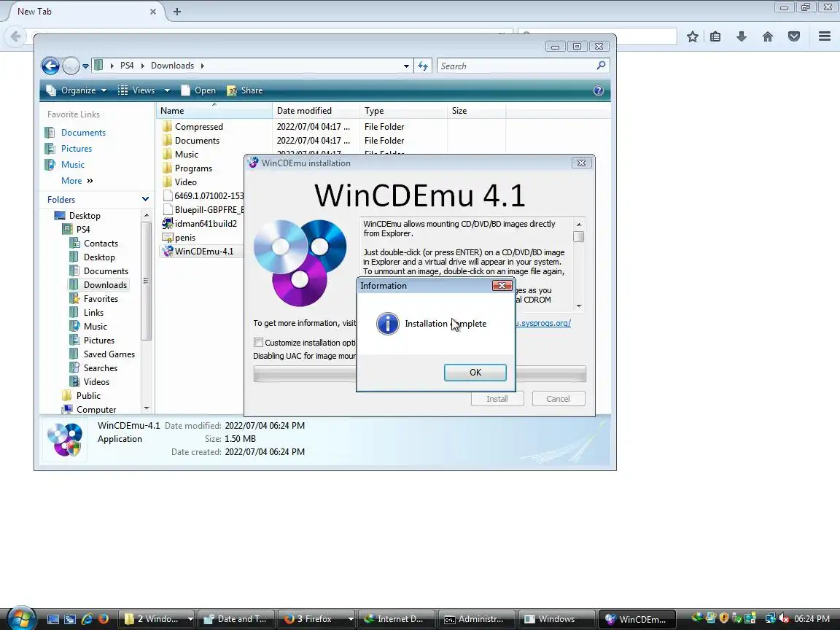Screen dimensions: 840x630
Task: Click the Firefox bookmark star icon
Action: coord(692,36)
